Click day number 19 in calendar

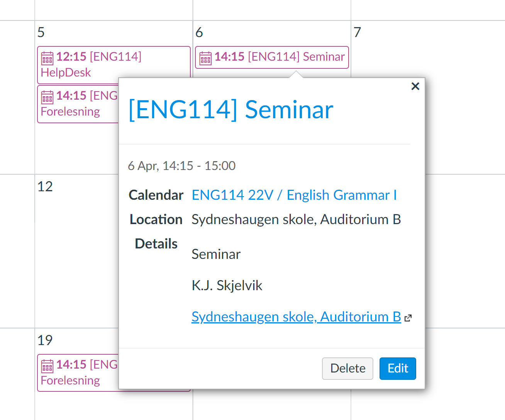tap(45, 340)
